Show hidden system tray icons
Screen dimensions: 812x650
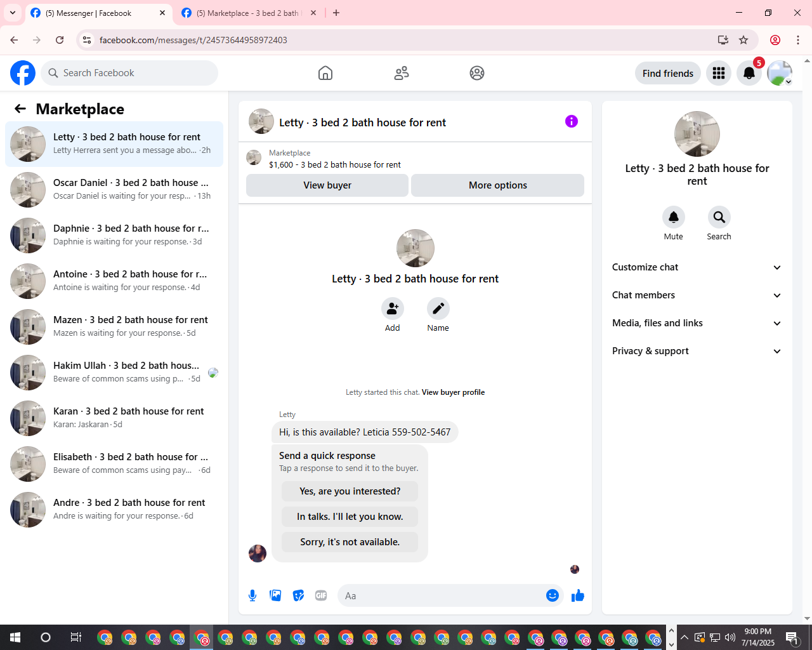tap(684, 637)
